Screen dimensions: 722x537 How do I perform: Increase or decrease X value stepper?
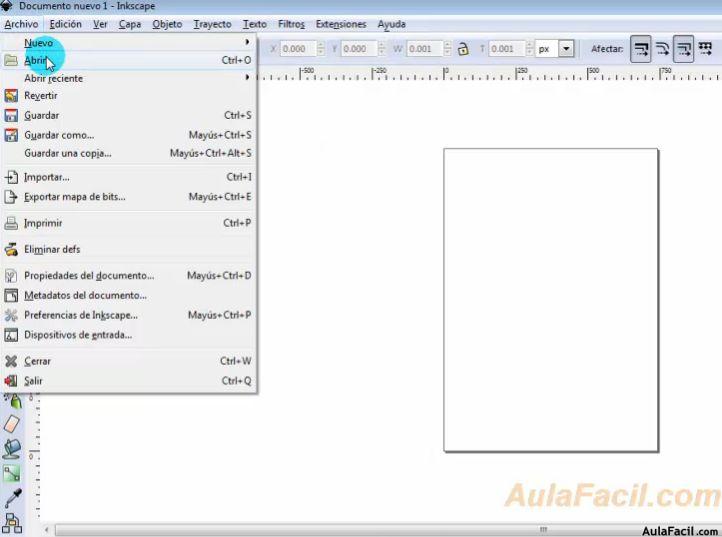[320, 48]
